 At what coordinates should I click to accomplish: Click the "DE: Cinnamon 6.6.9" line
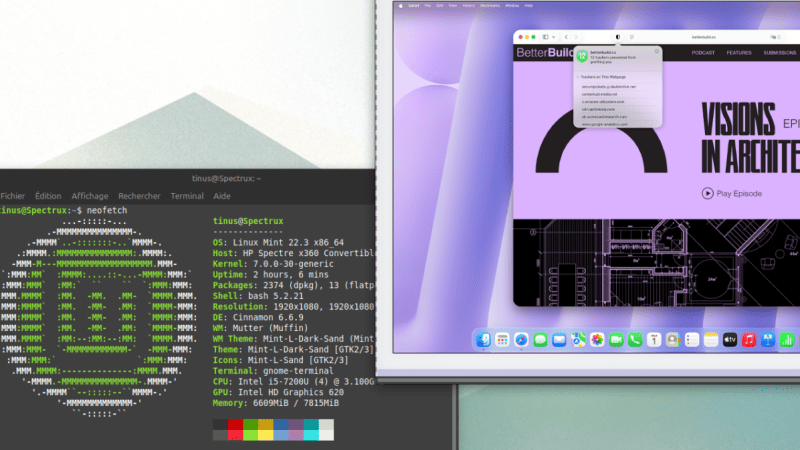[x=258, y=317]
